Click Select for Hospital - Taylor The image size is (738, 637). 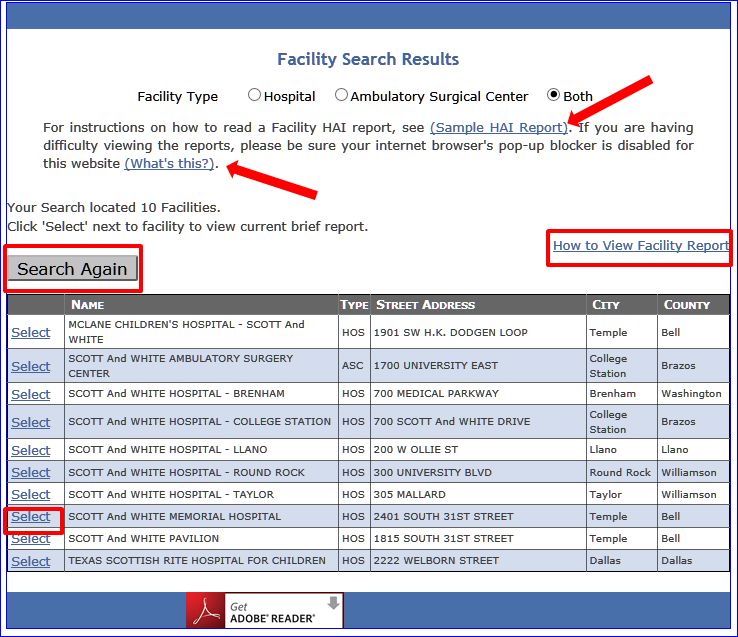coord(31,494)
